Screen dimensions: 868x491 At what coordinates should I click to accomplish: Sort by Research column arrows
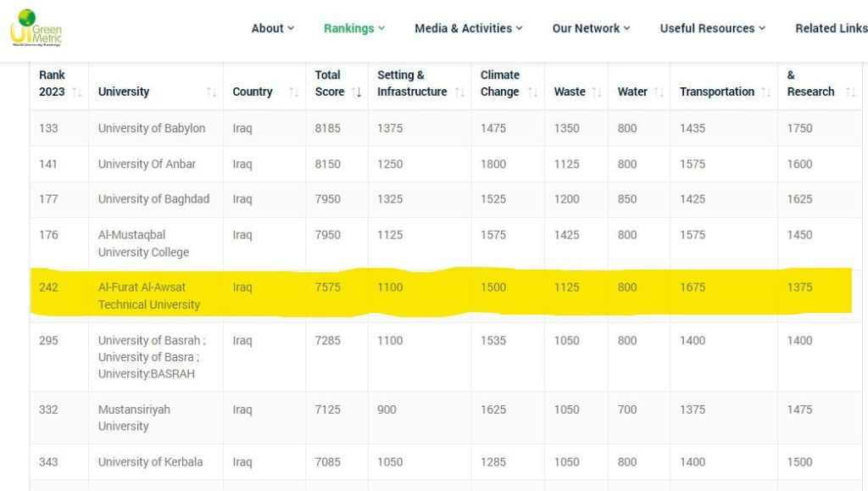[851, 92]
